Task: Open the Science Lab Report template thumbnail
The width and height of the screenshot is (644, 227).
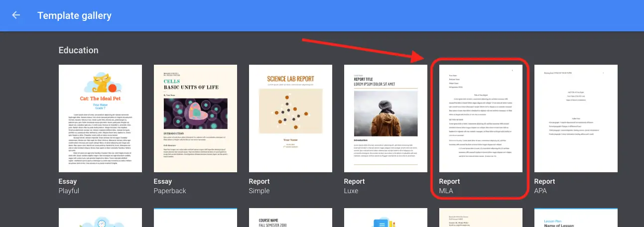Action: point(290,118)
